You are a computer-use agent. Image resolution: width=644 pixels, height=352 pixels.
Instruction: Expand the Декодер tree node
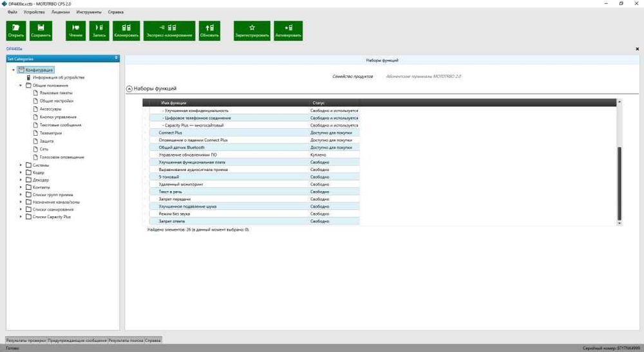21,180
